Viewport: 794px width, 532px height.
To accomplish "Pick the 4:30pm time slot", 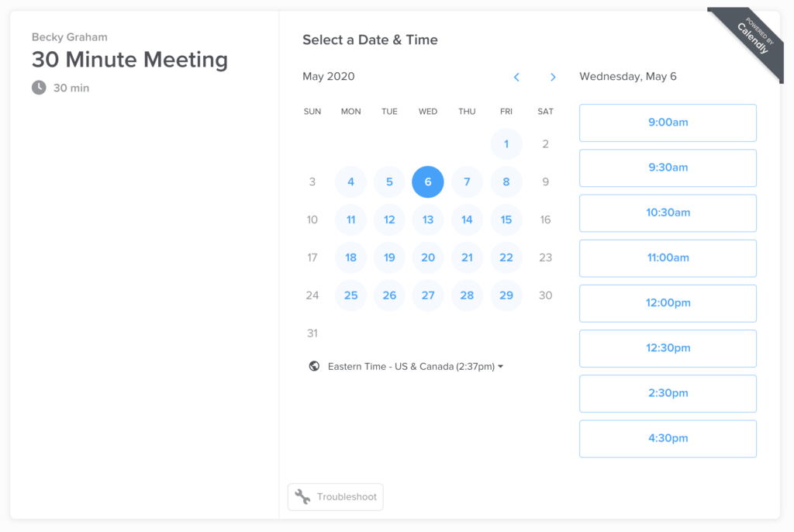I will point(668,438).
